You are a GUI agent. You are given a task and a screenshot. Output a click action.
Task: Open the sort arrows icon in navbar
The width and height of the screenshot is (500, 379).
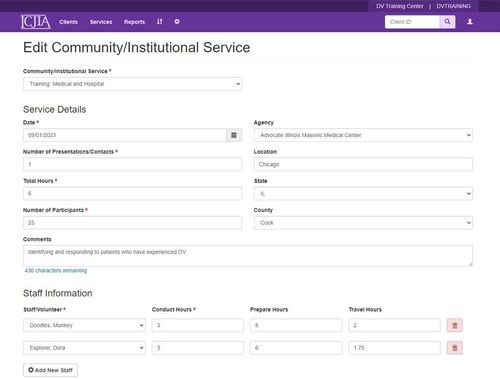click(160, 22)
